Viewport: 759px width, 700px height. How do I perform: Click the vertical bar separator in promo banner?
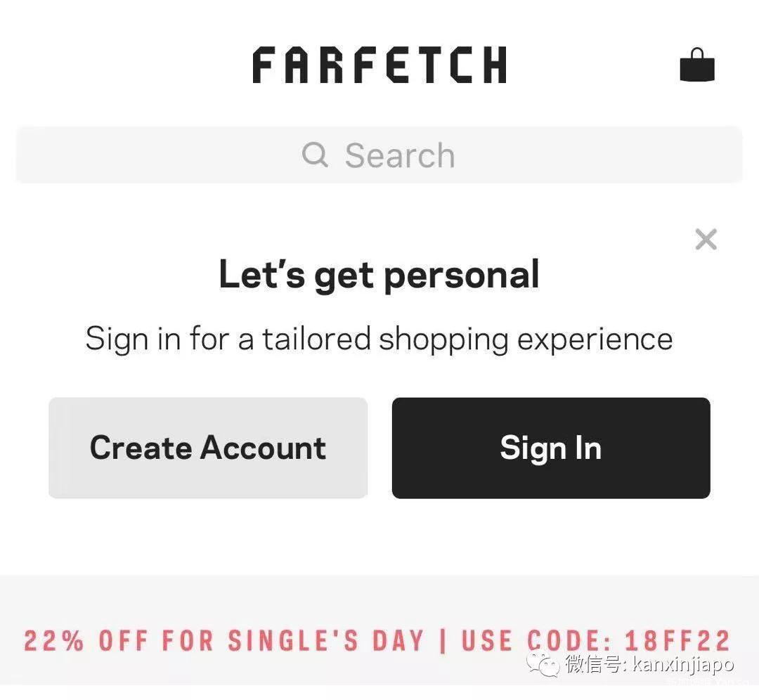(443, 641)
